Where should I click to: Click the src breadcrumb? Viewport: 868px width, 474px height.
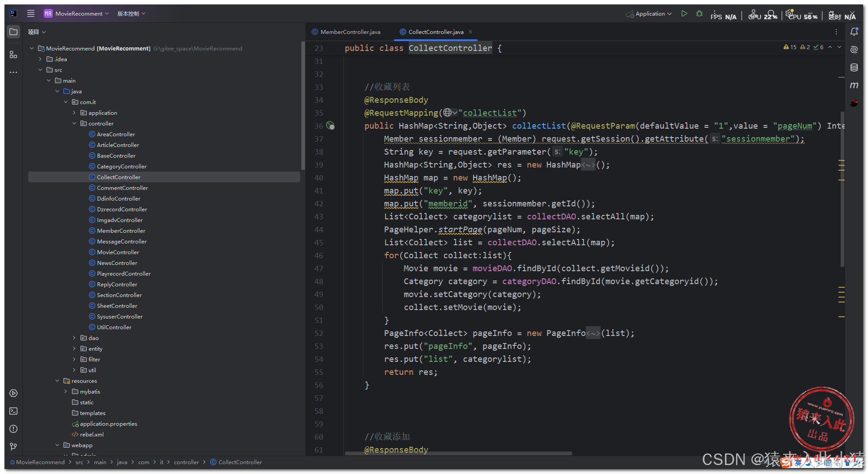pos(79,462)
